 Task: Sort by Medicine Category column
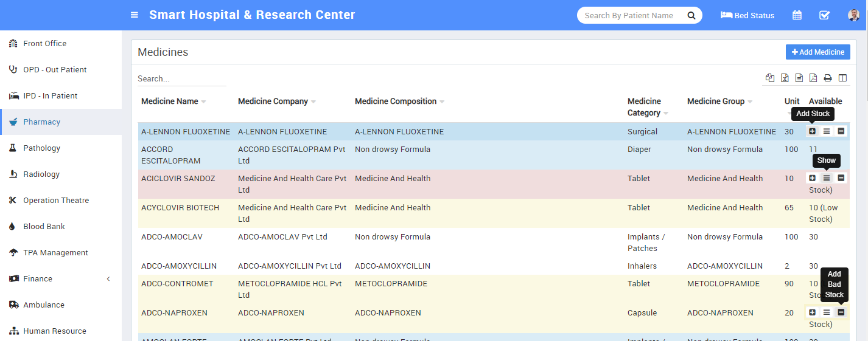648,107
